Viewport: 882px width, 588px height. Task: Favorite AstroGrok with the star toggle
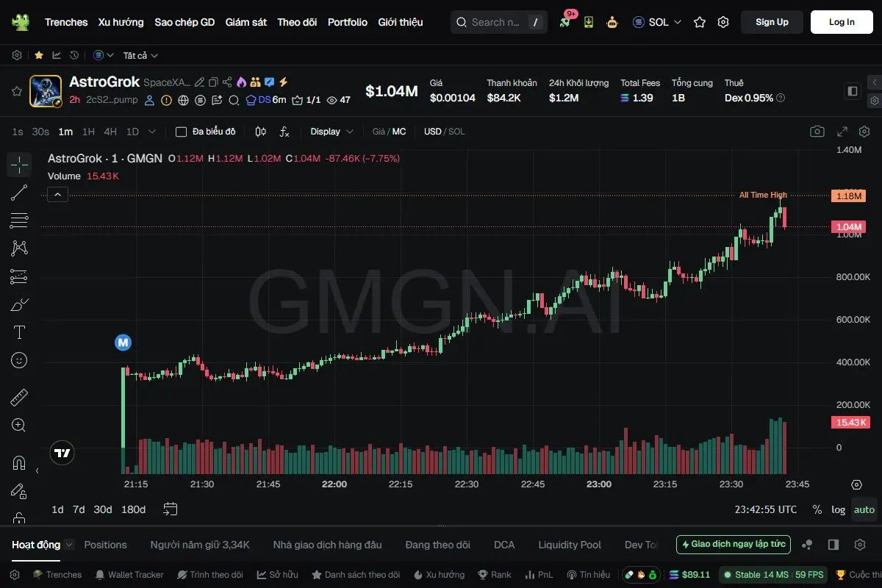click(x=16, y=91)
